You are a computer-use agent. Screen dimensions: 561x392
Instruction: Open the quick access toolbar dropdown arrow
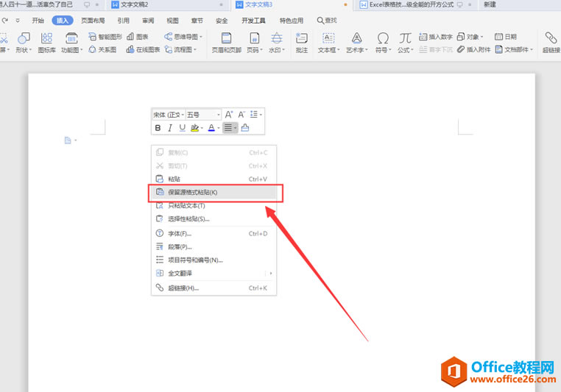click(x=18, y=21)
